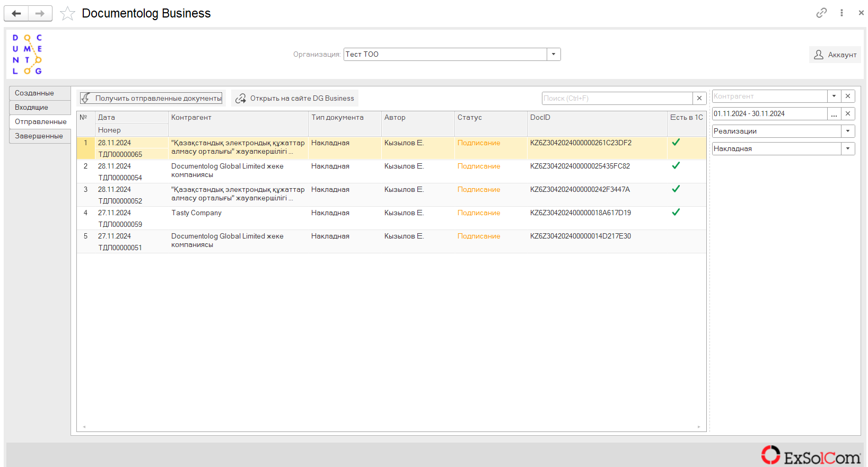Sort by the № column header
Screen dimensions: 868x467
(86, 124)
